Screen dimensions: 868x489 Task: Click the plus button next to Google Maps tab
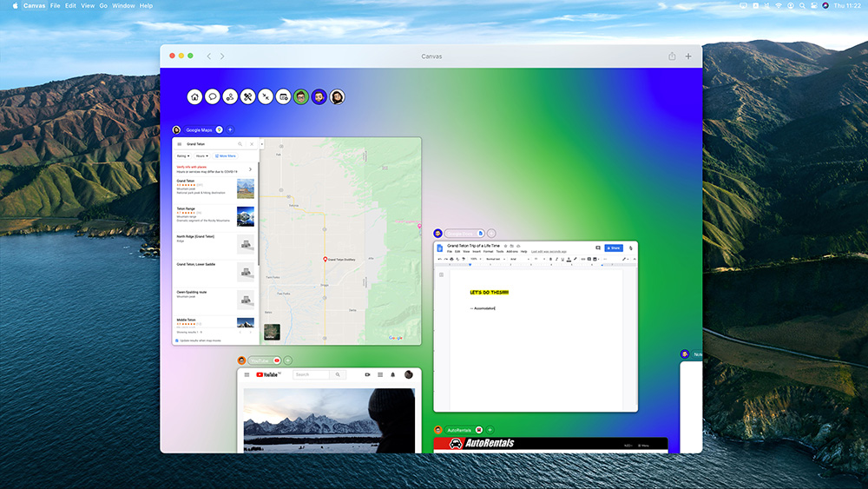point(230,129)
